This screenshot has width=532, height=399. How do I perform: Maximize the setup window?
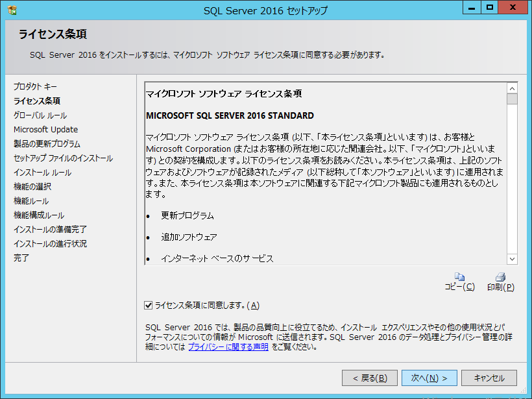pyautogui.click(x=490, y=8)
